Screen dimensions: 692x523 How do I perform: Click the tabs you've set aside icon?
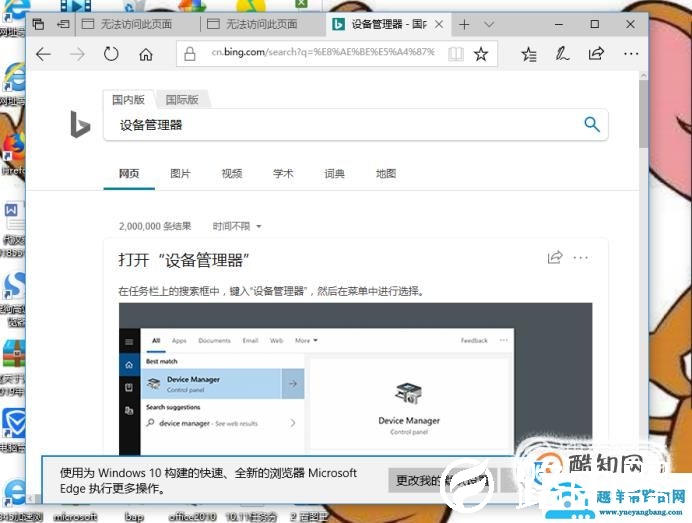pos(38,24)
